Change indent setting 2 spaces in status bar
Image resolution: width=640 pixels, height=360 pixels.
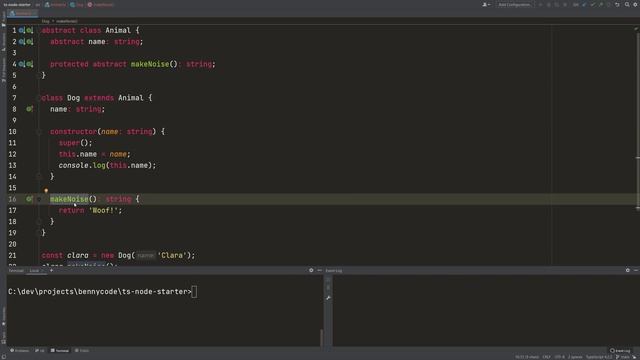pyautogui.click(x=575, y=357)
